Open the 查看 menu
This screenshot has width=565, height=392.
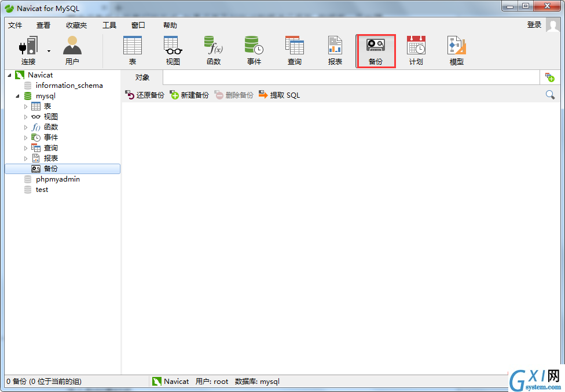(x=43, y=25)
